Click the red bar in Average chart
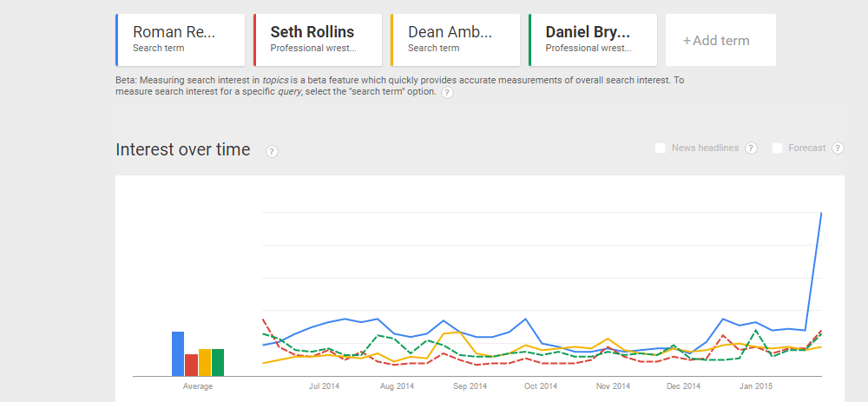The width and height of the screenshot is (868, 402). [191, 365]
